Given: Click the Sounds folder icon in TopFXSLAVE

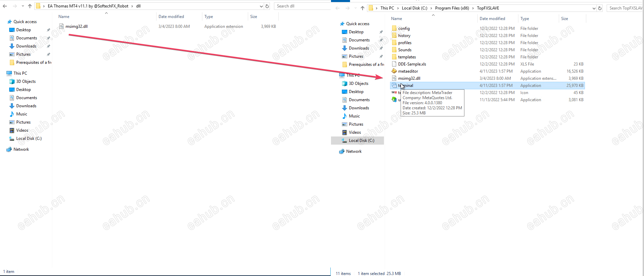Looking at the screenshot, I should click(394, 50).
